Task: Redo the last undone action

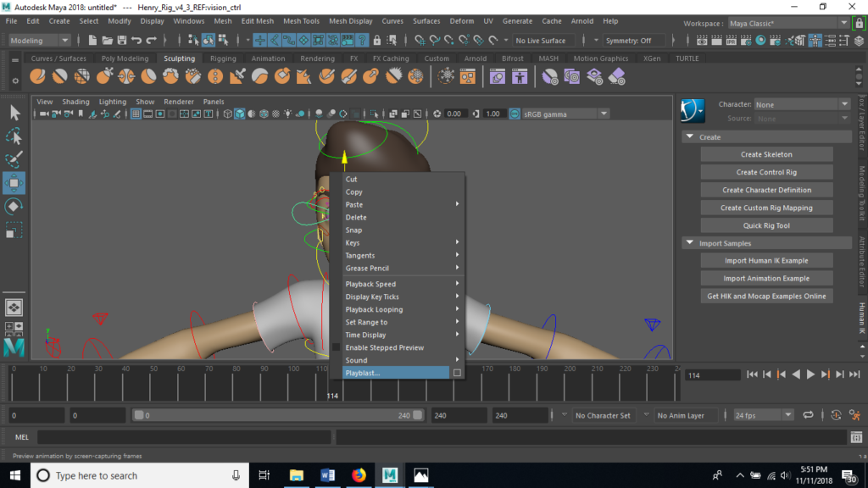Action: point(151,41)
